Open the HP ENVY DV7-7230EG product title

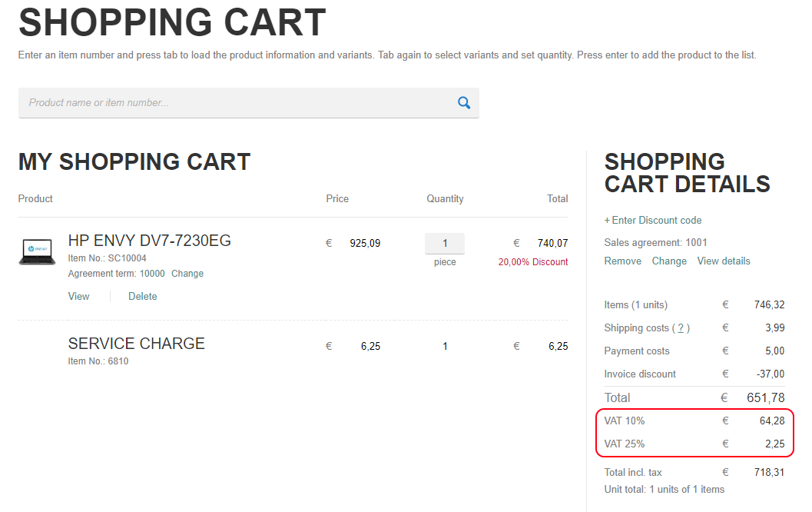[x=149, y=241]
